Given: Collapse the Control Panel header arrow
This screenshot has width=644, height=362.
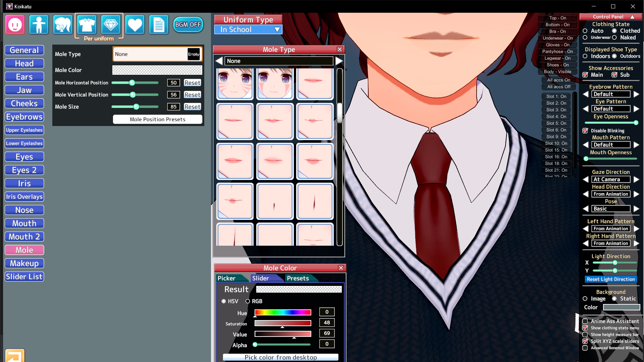Looking at the screenshot, I should (x=632, y=17).
